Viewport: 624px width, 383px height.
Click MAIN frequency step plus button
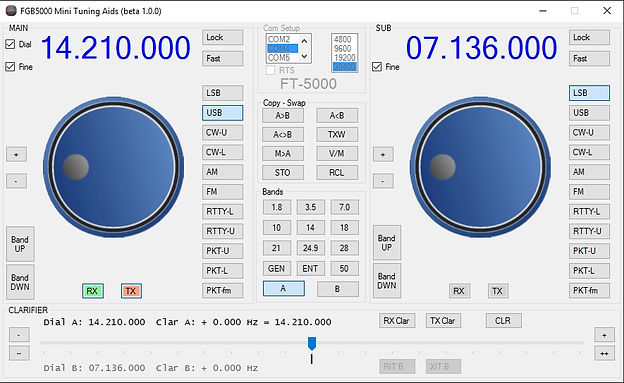click(x=16, y=154)
